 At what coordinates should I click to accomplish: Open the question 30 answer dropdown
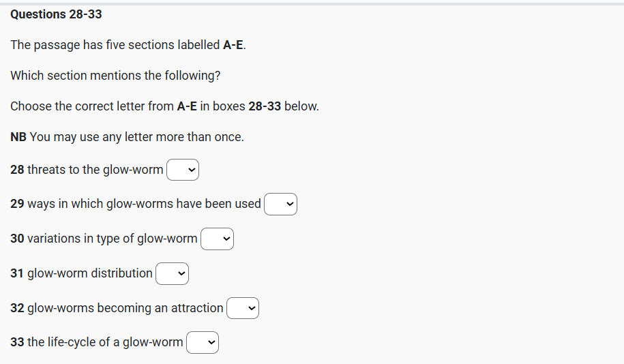pos(217,239)
